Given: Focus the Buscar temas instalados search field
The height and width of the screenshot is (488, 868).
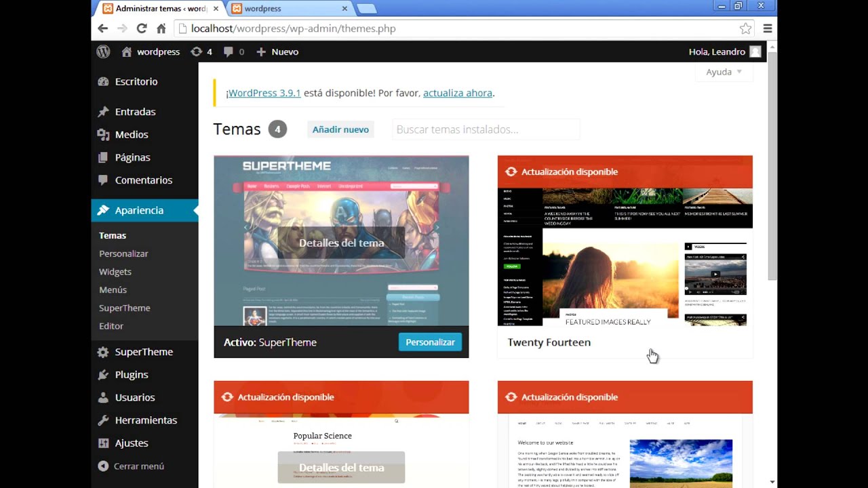Looking at the screenshot, I should [x=486, y=129].
